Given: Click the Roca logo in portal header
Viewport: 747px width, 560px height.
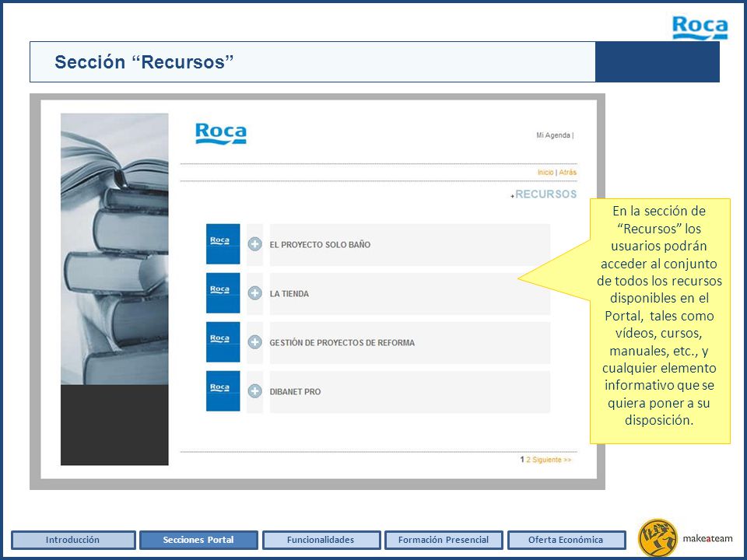Looking at the screenshot, I should pos(220,133).
